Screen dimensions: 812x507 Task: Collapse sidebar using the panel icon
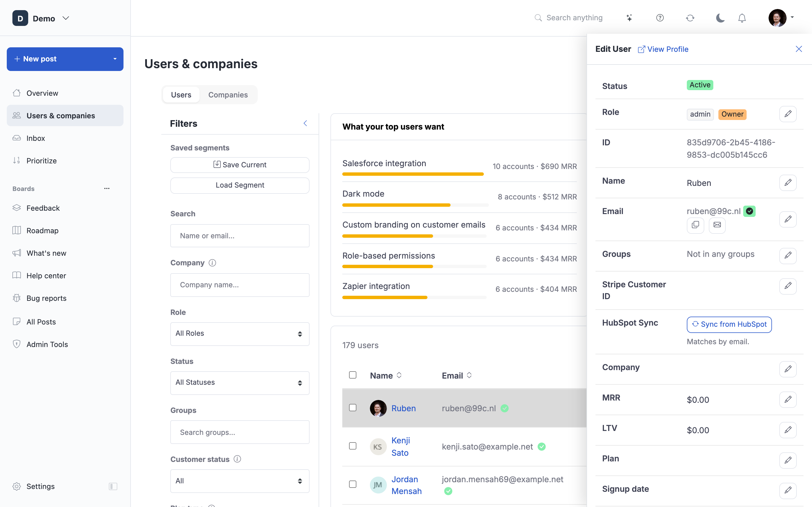coord(113,486)
